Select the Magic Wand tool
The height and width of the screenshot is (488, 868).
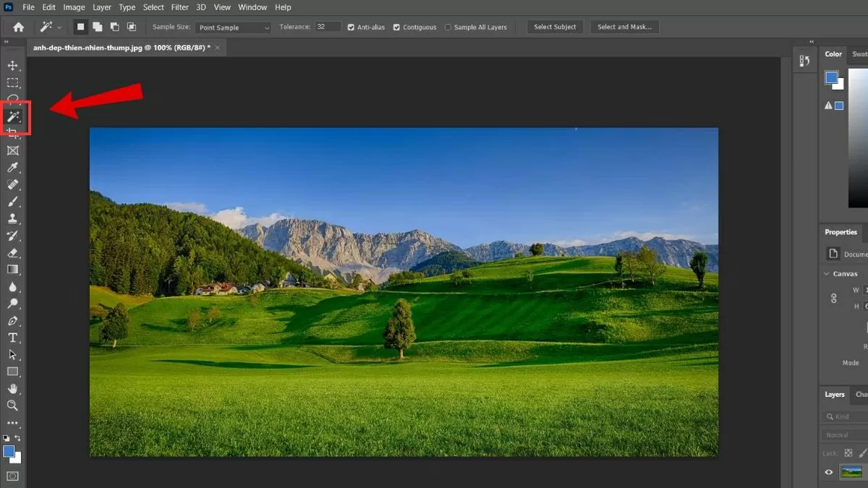[x=14, y=117]
